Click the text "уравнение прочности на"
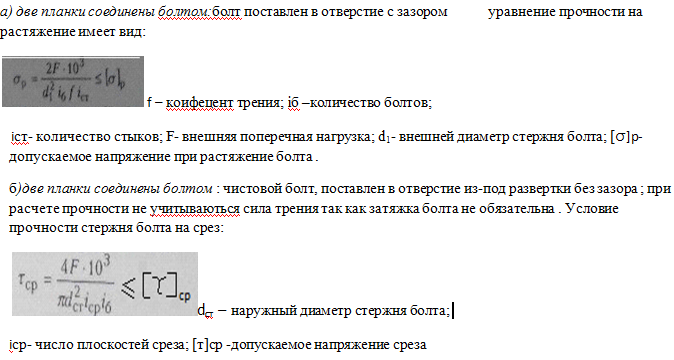The width and height of the screenshot is (674, 360). [565, 12]
